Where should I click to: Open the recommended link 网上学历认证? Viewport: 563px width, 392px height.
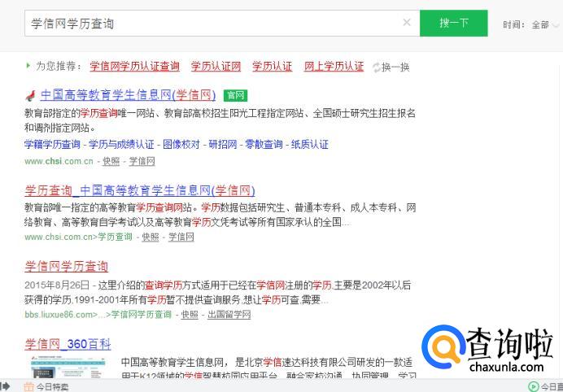(334, 67)
